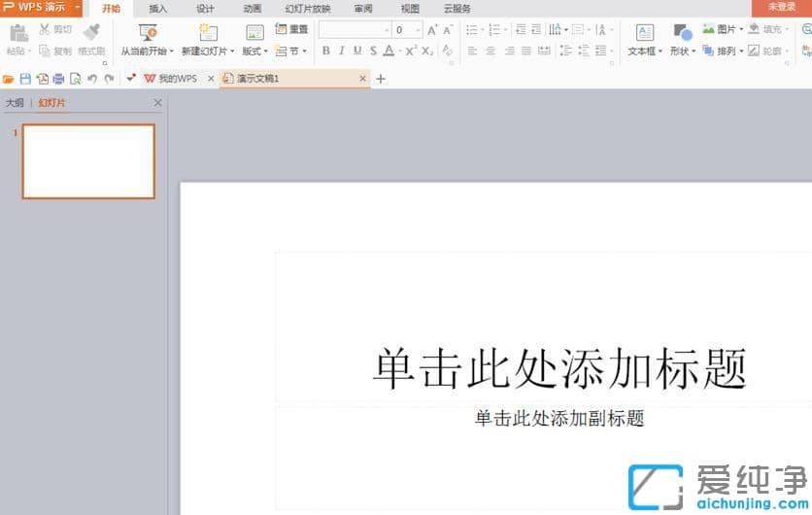Toggle italic formatting button
812x515 pixels.
(341, 51)
